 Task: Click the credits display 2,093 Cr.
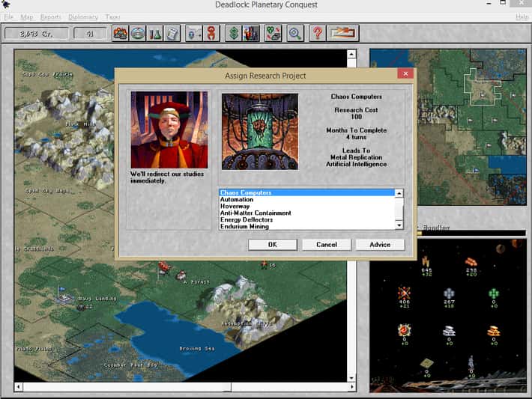click(36, 34)
